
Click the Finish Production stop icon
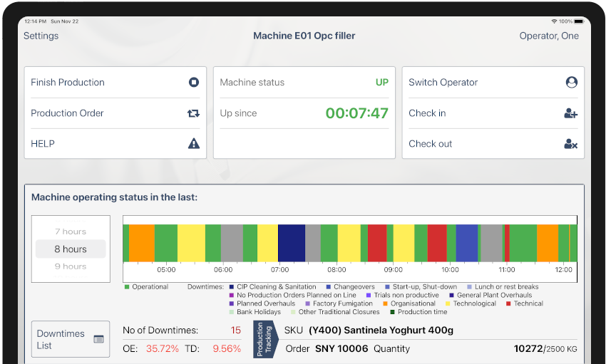[x=193, y=83]
